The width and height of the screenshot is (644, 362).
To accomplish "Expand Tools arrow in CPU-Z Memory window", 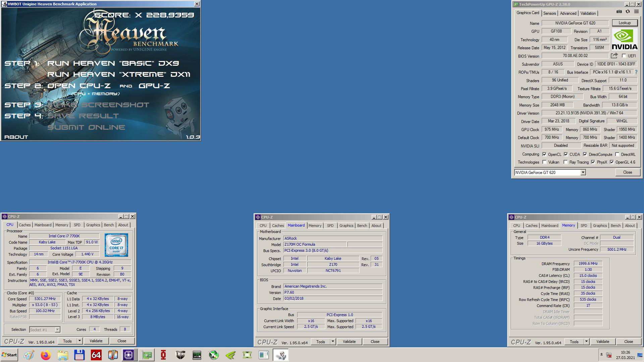I will pyautogui.click(x=586, y=342).
